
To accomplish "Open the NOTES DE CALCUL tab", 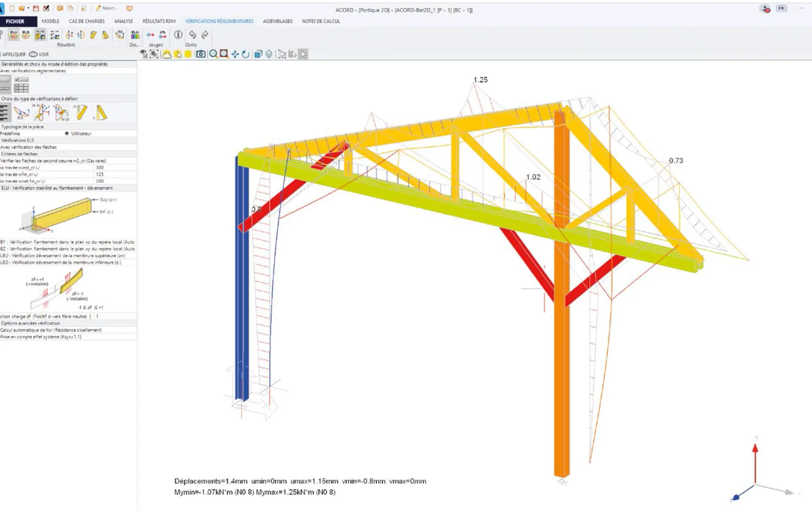I will click(321, 21).
